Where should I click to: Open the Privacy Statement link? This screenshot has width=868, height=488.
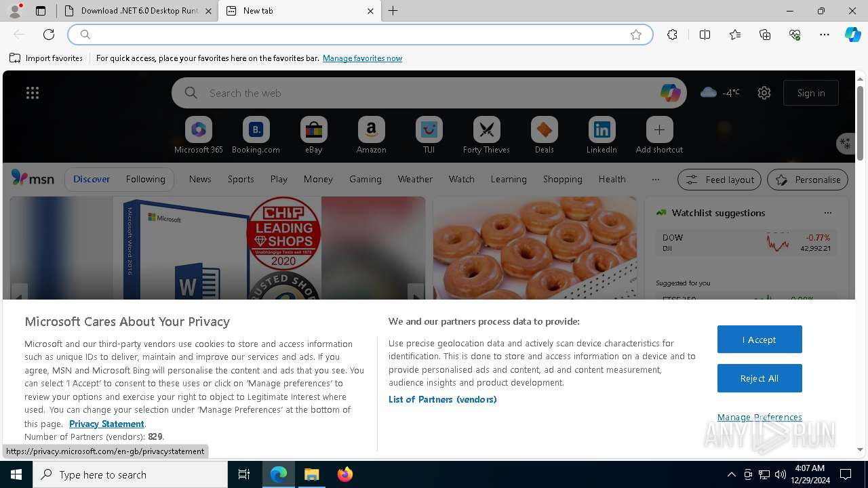106,424
